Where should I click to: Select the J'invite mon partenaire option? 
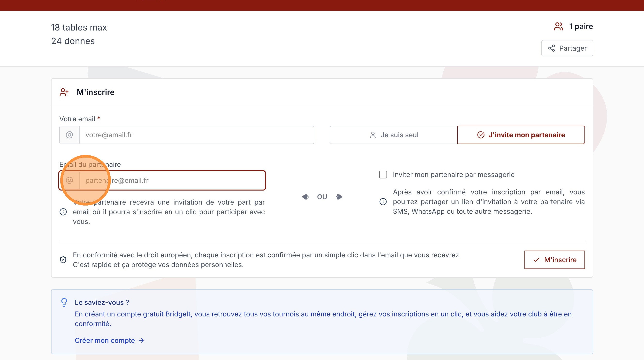click(x=521, y=135)
